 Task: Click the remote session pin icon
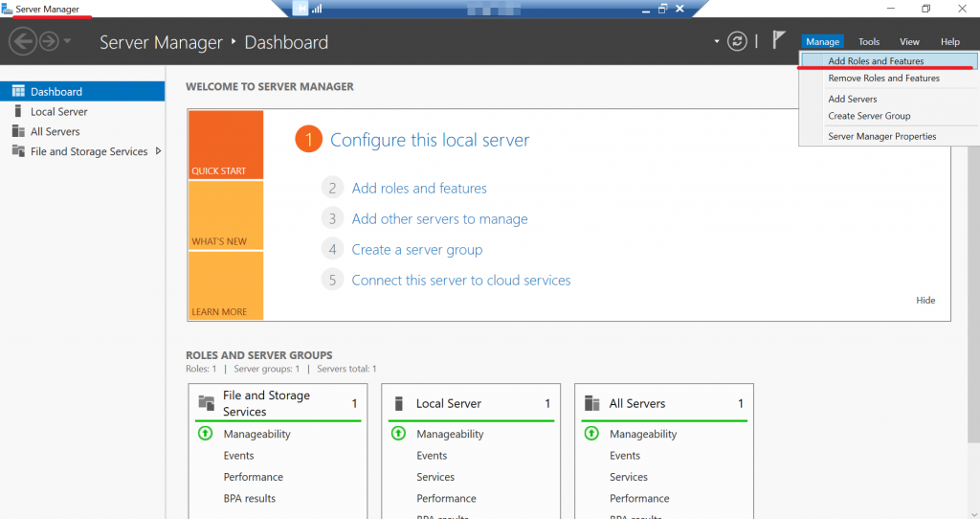click(x=300, y=8)
